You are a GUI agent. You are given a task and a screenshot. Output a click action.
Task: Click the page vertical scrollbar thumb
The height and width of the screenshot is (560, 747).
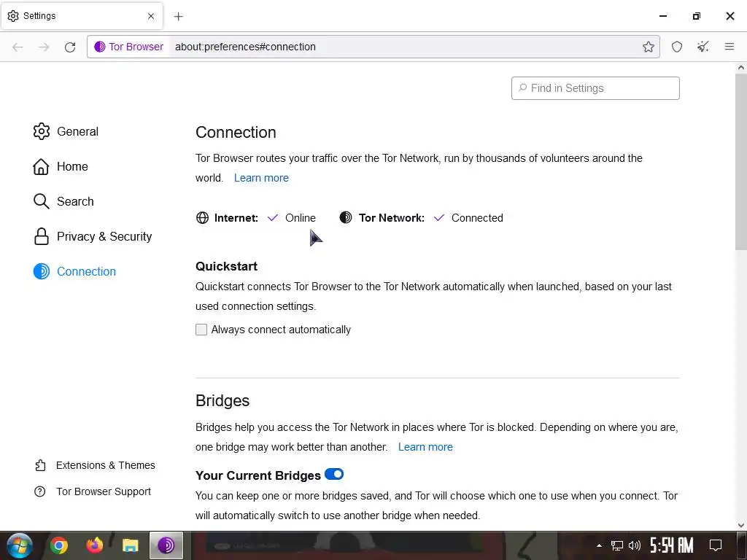741,162
